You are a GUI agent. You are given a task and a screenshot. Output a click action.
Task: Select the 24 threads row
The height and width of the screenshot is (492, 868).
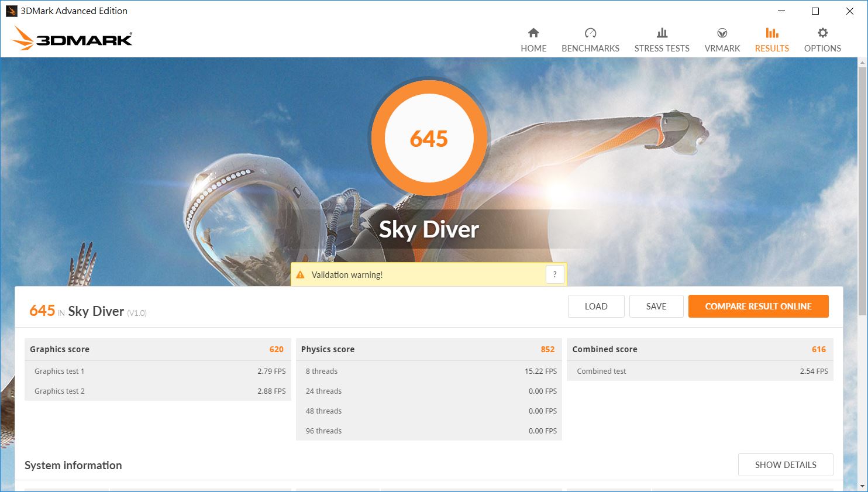(429, 391)
